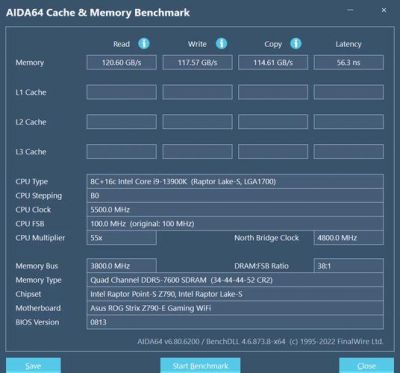Image resolution: width=400 pixels, height=373 pixels.
Task: Click the Close button at bottom
Action: pyautogui.click(x=366, y=366)
